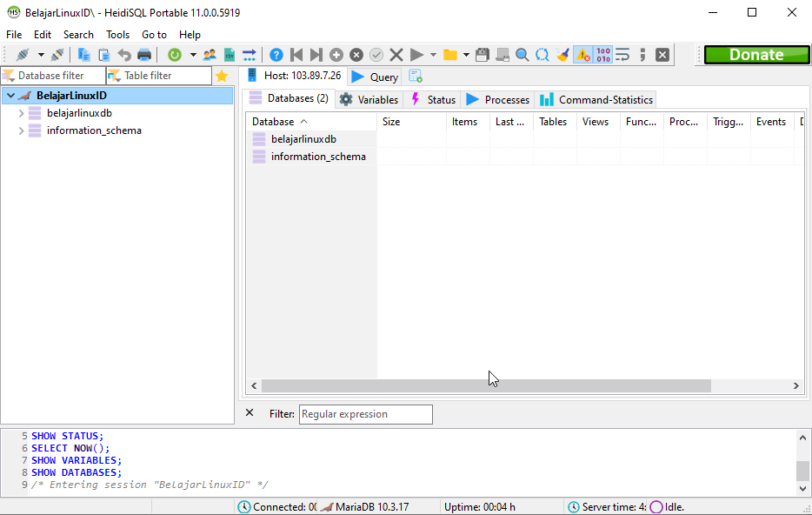Screen dimensions: 812x515
Task: Switch to the Query tab
Action: pos(375,77)
